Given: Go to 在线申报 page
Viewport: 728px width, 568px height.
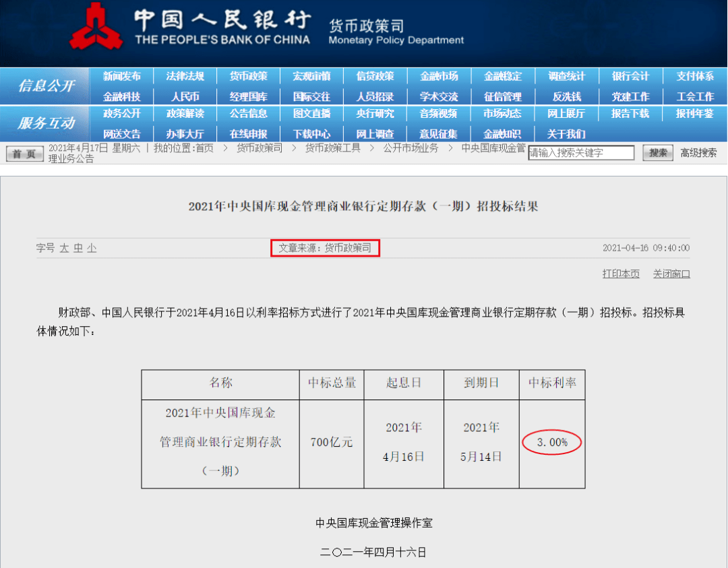Looking at the screenshot, I should pos(248,134).
